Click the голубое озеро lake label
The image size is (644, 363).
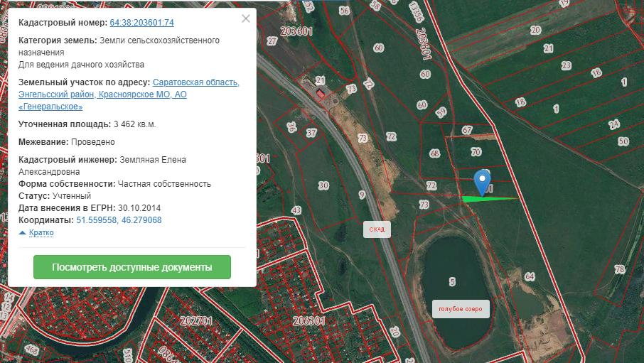[x=461, y=309]
